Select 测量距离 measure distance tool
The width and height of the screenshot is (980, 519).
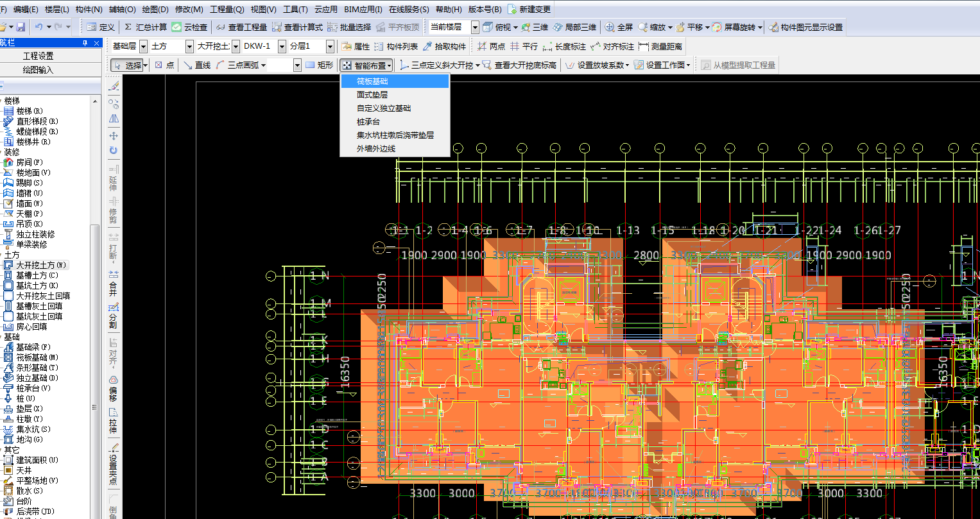click(660, 46)
